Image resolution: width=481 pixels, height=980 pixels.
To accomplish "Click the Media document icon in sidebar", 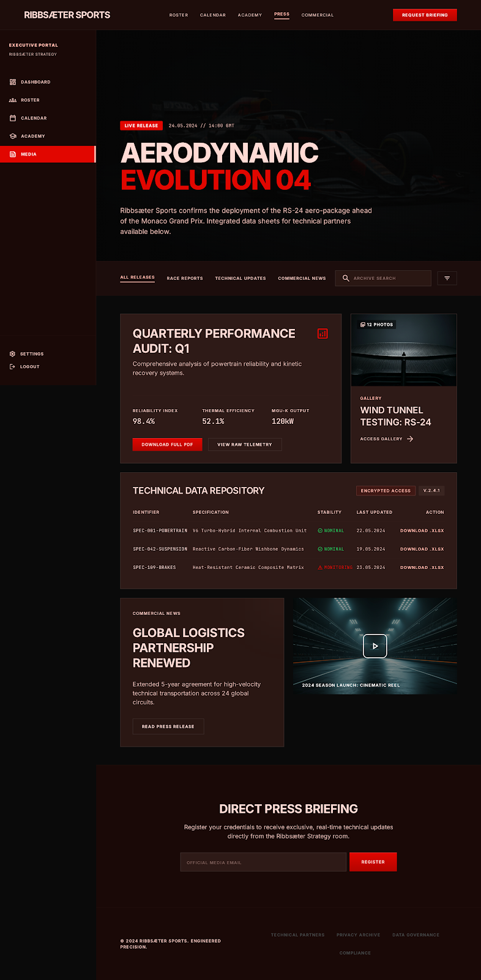I will coord(13,154).
